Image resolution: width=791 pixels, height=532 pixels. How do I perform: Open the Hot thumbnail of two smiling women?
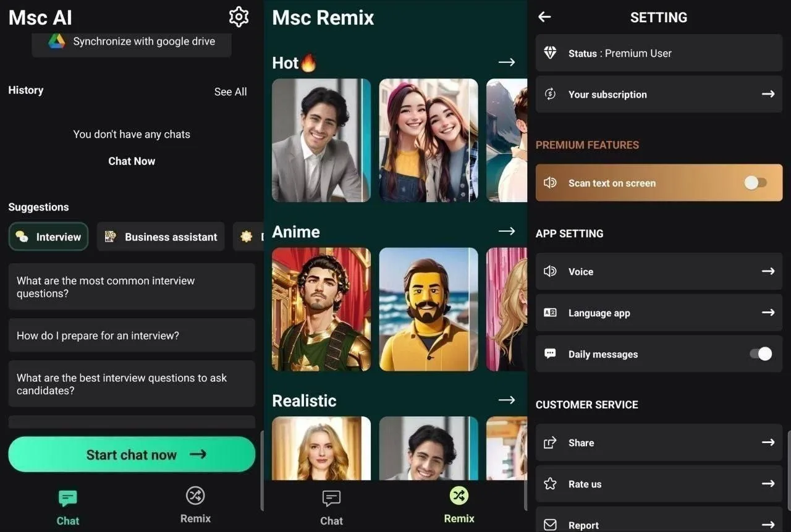[x=429, y=140]
